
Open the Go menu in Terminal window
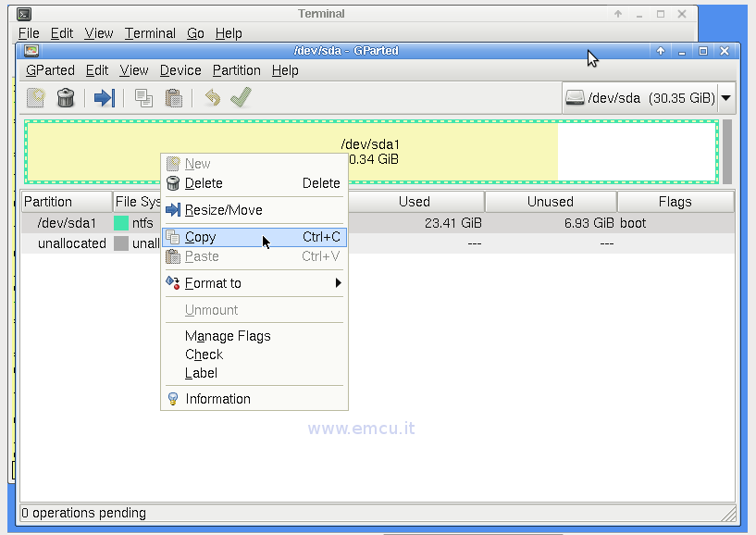point(195,33)
